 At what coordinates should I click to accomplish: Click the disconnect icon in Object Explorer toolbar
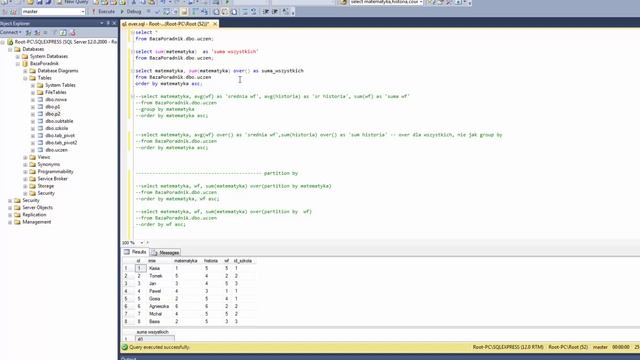[37, 32]
